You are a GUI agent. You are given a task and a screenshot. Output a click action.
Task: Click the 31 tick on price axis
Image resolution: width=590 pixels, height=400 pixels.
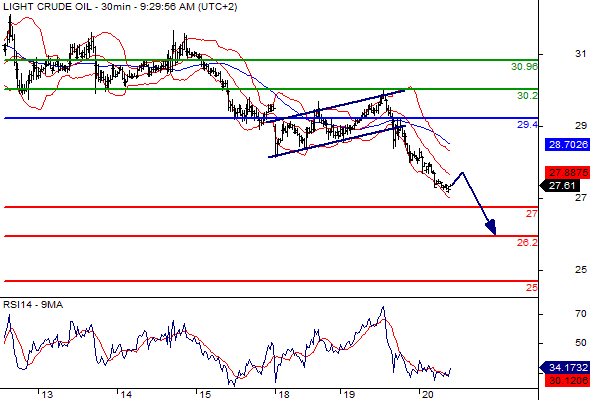[581, 54]
